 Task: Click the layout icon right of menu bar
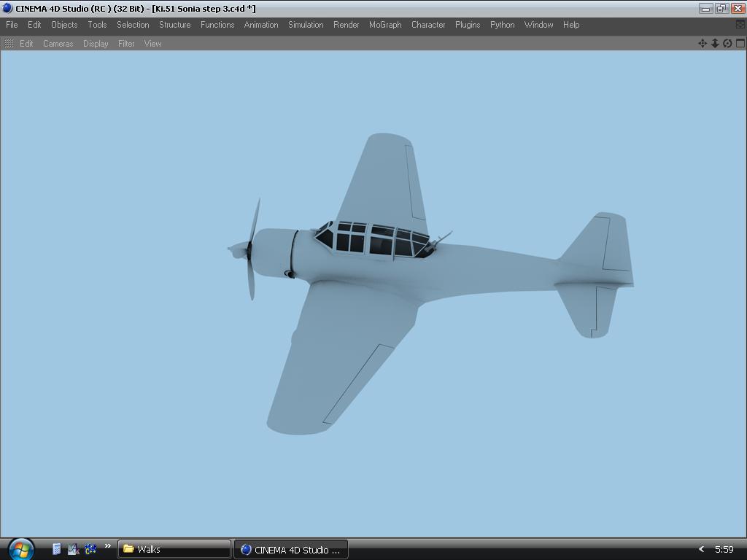tap(740, 25)
